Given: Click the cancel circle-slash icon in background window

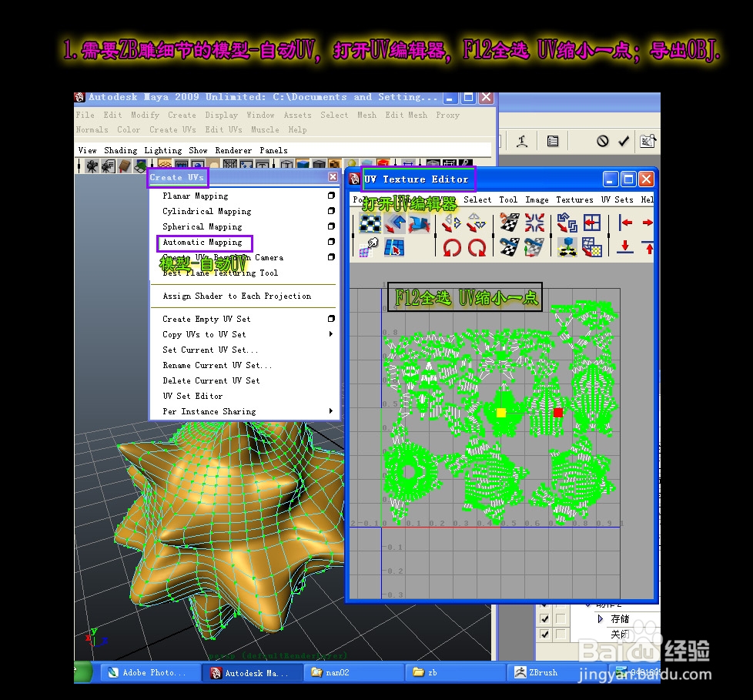Looking at the screenshot, I should 603,141.
